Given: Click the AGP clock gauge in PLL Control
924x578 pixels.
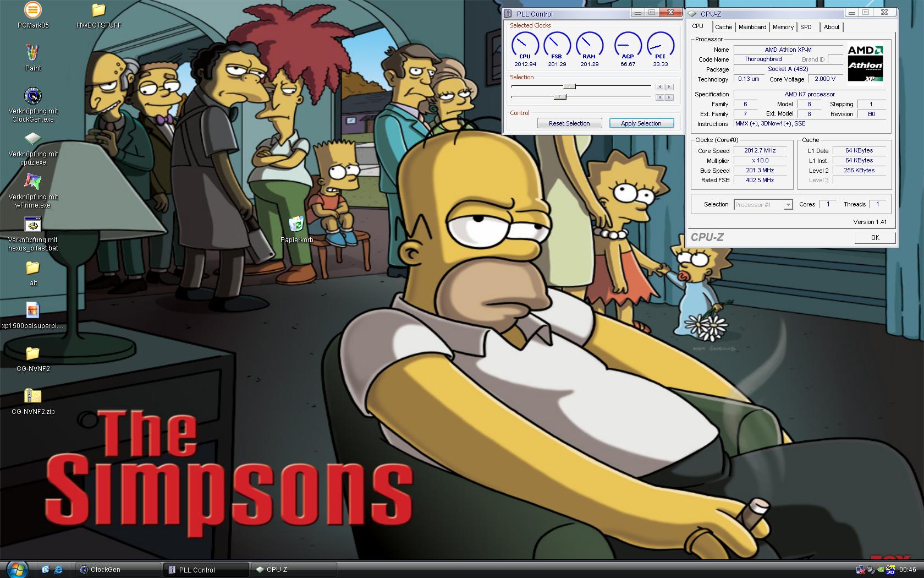Looking at the screenshot, I should tap(628, 45).
